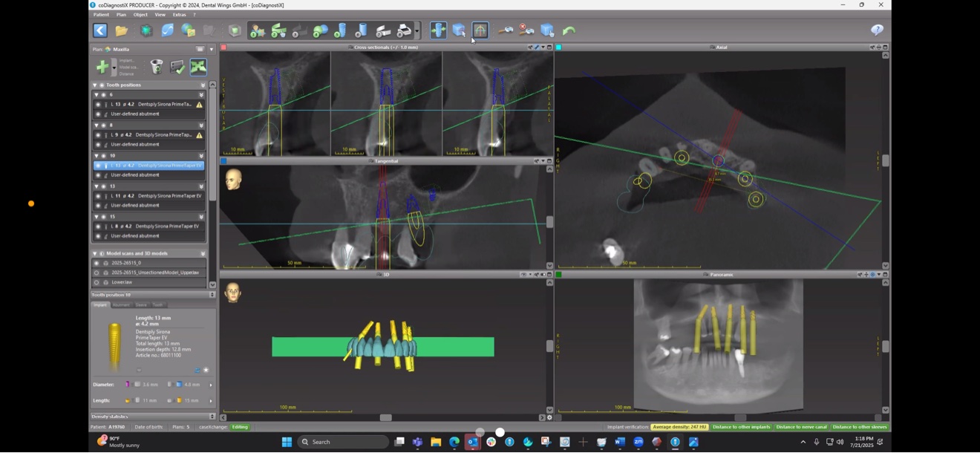980x453 pixels.
Task: Toggle the implant alignment arrows tool
Action: (438, 30)
